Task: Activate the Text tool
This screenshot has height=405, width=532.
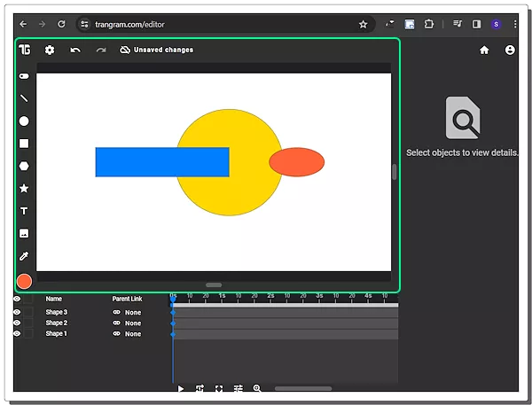Action: click(24, 211)
